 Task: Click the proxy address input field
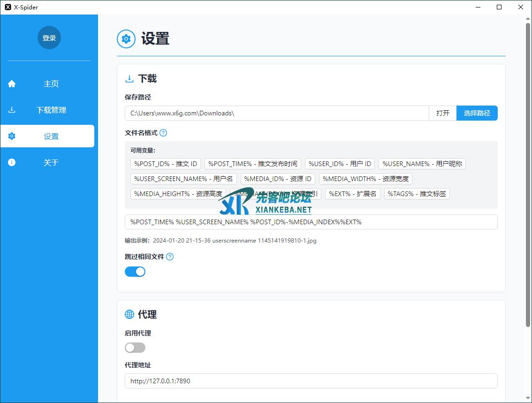[311, 381]
